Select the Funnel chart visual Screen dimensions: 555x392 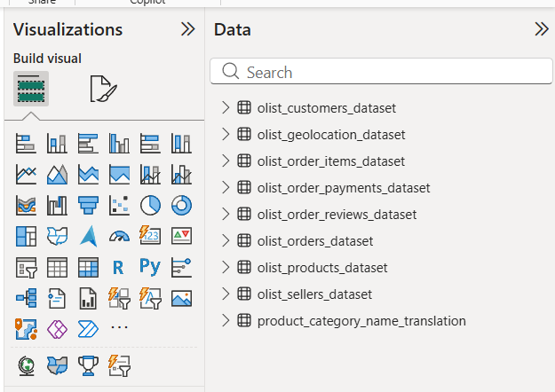point(88,206)
